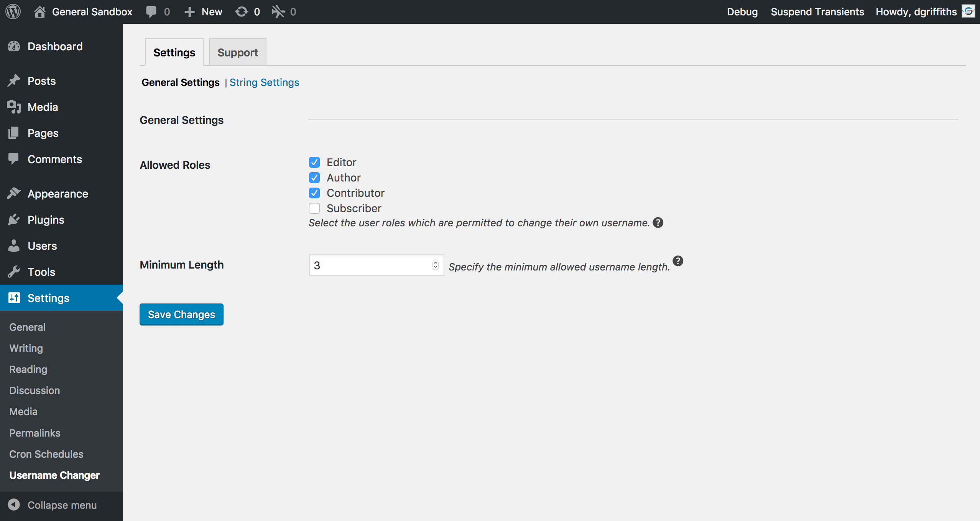Click the Comments icon in sidebar
This screenshot has height=521, width=980.
click(x=14, y=159)
